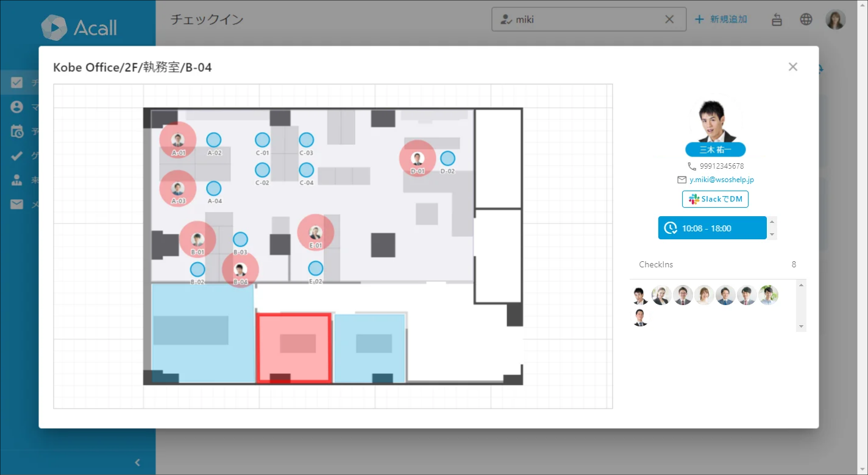Close the seat map dialog
Image resolution: width=868 pixels, height=475 pixels.
792,67
